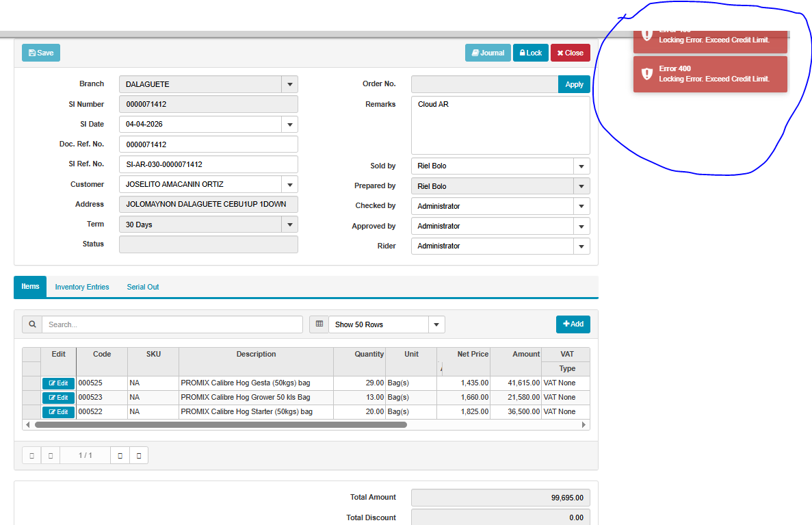Open the Sold by dropdown

[581, 166]
